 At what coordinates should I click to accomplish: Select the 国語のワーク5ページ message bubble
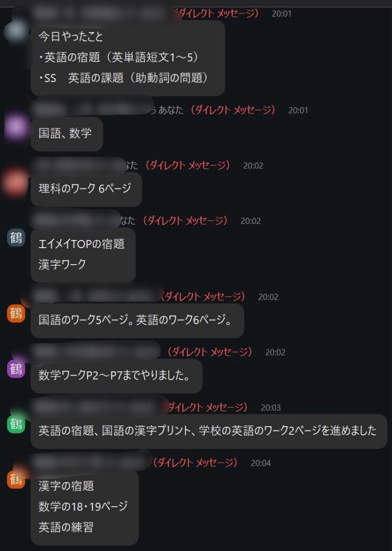(x=137, y=321)
